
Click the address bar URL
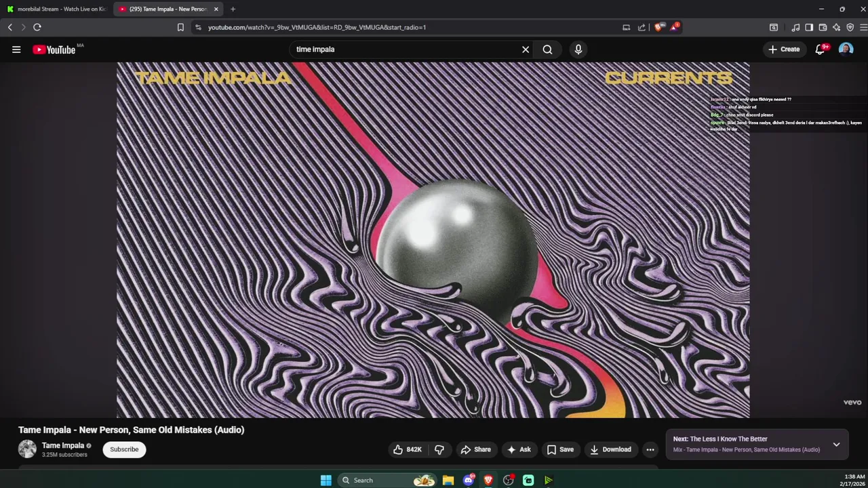[317, 27]
